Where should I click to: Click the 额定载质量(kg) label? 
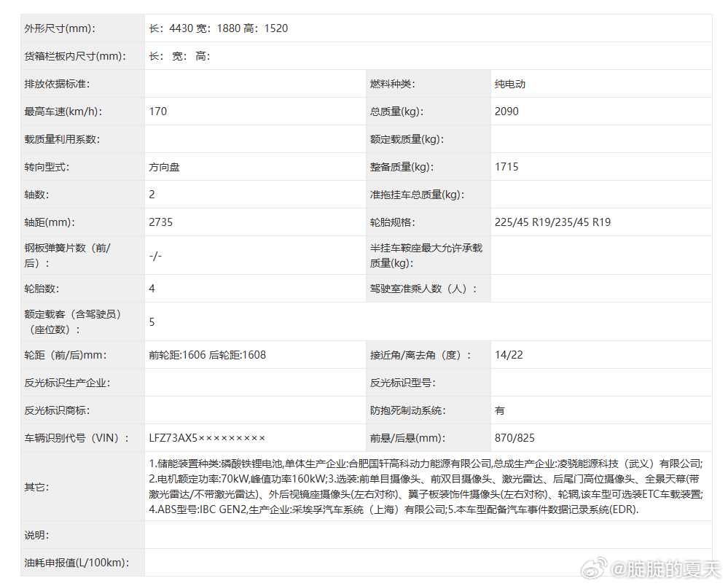coord(407,139)
